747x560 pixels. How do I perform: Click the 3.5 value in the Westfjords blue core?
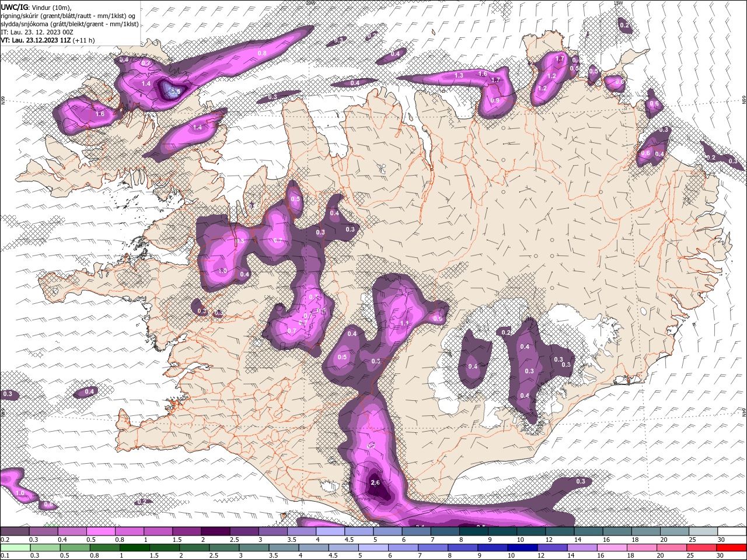click(174, 91)
